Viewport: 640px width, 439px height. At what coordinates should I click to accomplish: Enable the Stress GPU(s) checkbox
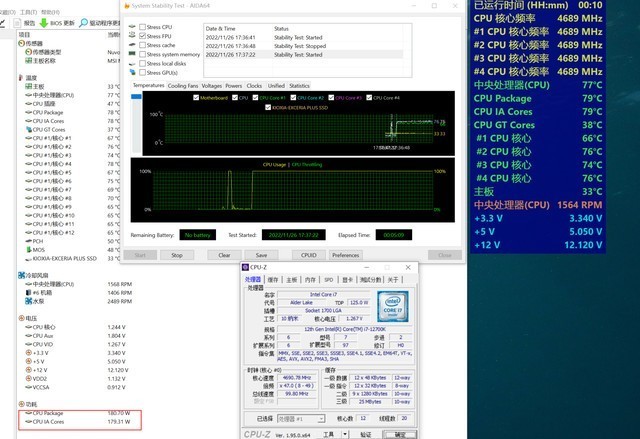142,73
